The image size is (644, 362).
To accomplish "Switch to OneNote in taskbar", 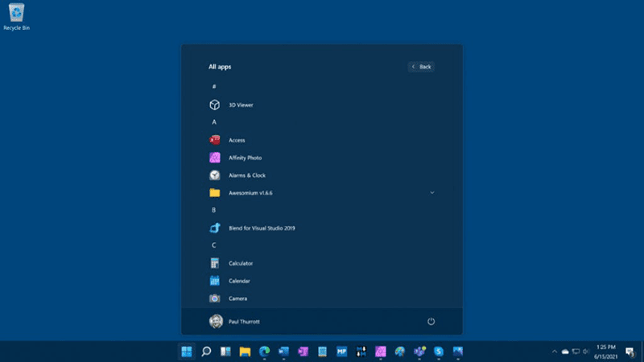I will click(x=303, y=352).
